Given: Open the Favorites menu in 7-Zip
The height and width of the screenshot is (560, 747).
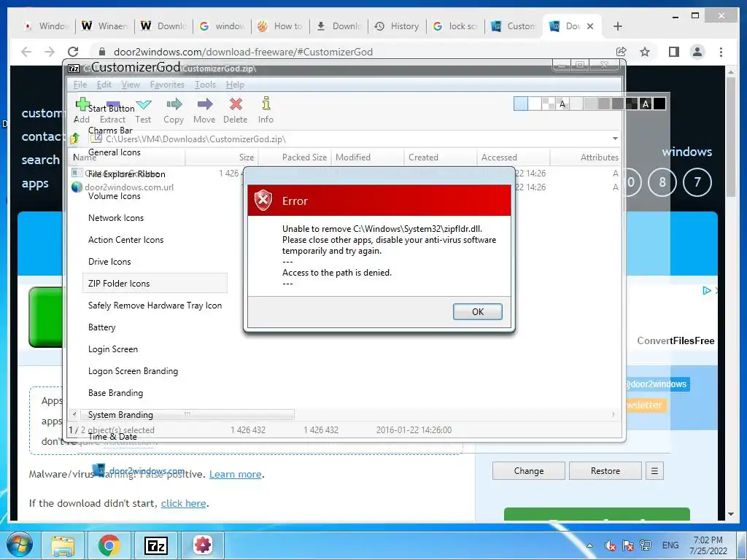Looking at the screenshot, I should 167,85.
